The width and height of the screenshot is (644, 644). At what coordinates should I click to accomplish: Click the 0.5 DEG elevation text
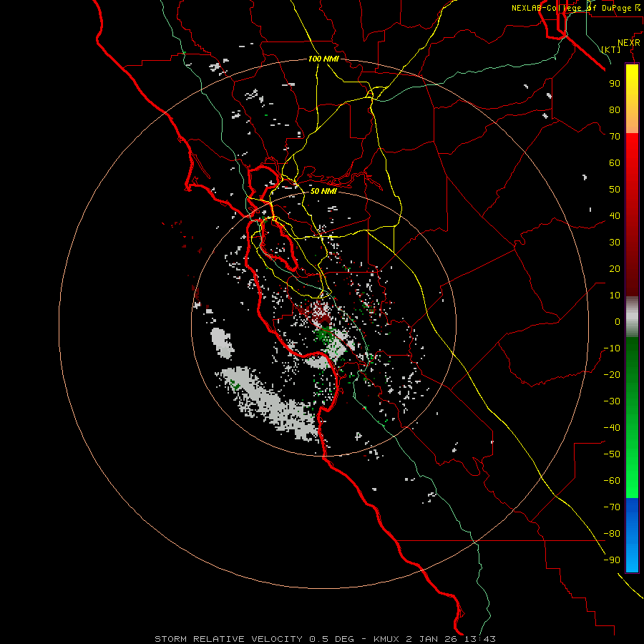pos(331,639)
